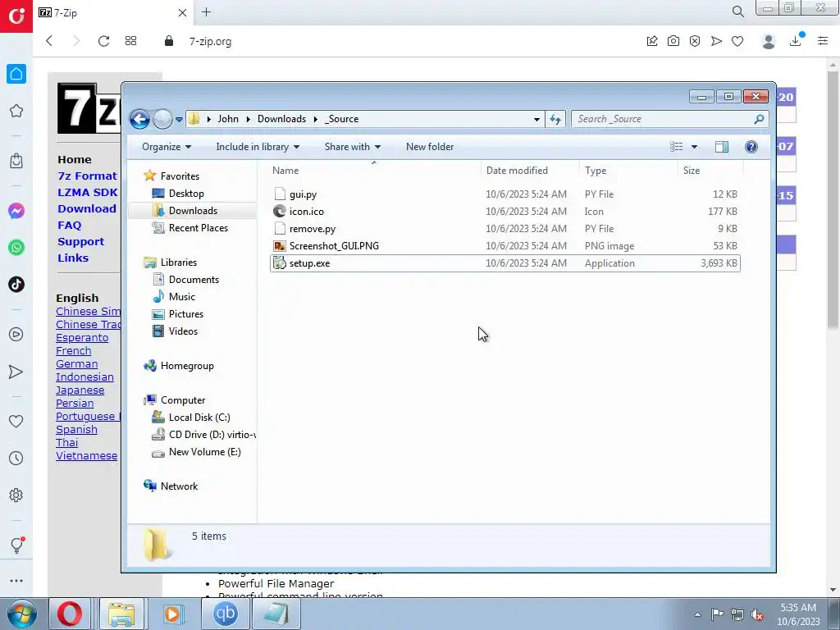Open Share with dropdown
Screen dimensions: 840x630
(353, 147)
